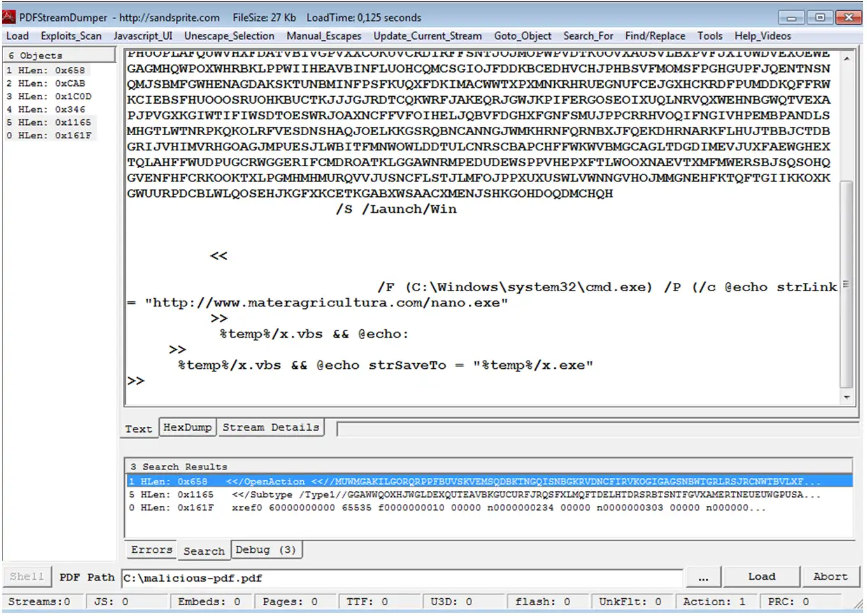Click the 3 Search Results header
Image resolution: width=867 pixels, height=616 pixels.
click(x=489, y=466)
